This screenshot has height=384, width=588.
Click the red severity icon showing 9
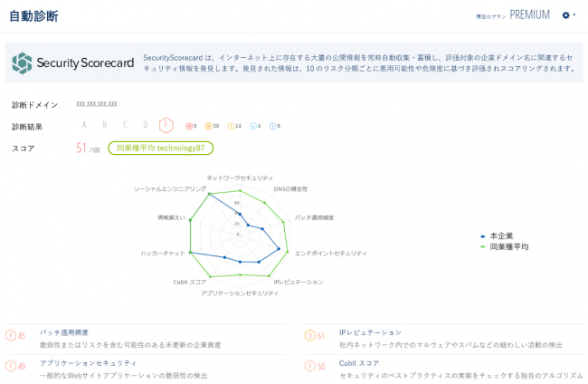tap(189, 126)
